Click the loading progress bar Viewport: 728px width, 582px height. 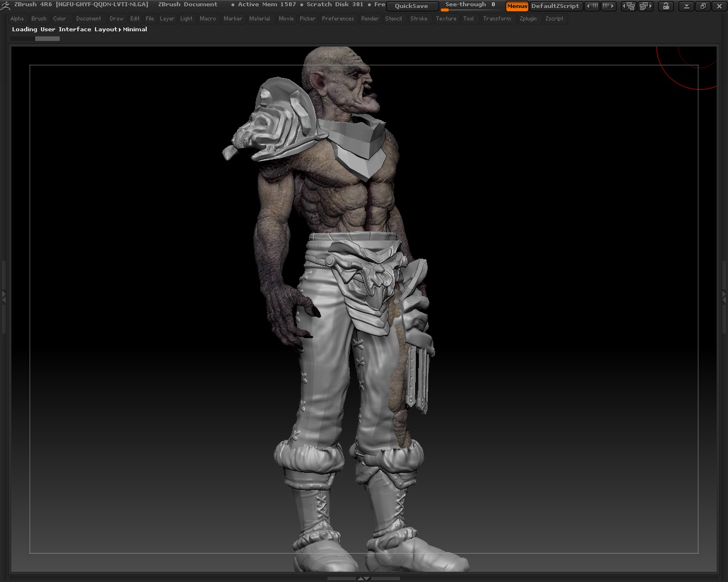(x=35, y=39)
